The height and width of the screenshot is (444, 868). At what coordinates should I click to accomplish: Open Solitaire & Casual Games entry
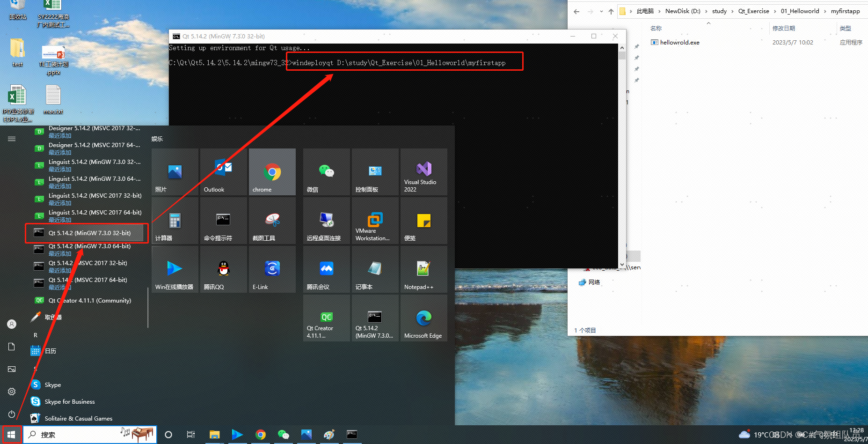pyautogui.click(x=87, y=419)
